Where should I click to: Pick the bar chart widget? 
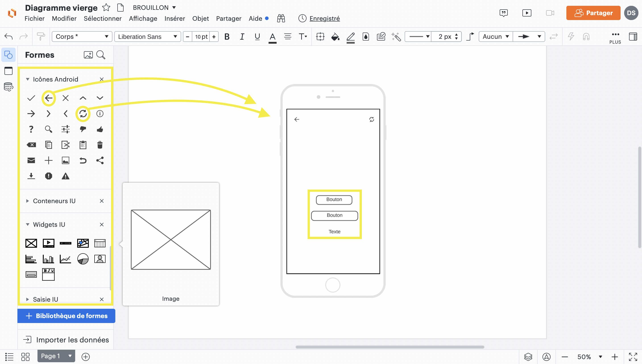[48, 259]
